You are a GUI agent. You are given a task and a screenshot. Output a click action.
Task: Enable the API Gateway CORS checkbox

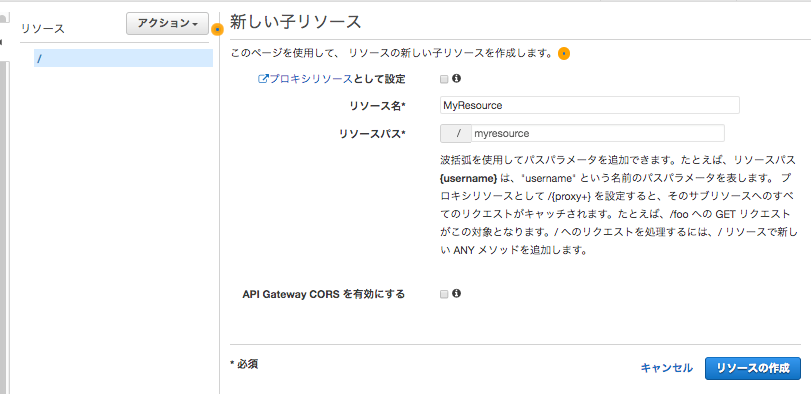(x=443, y=294)
